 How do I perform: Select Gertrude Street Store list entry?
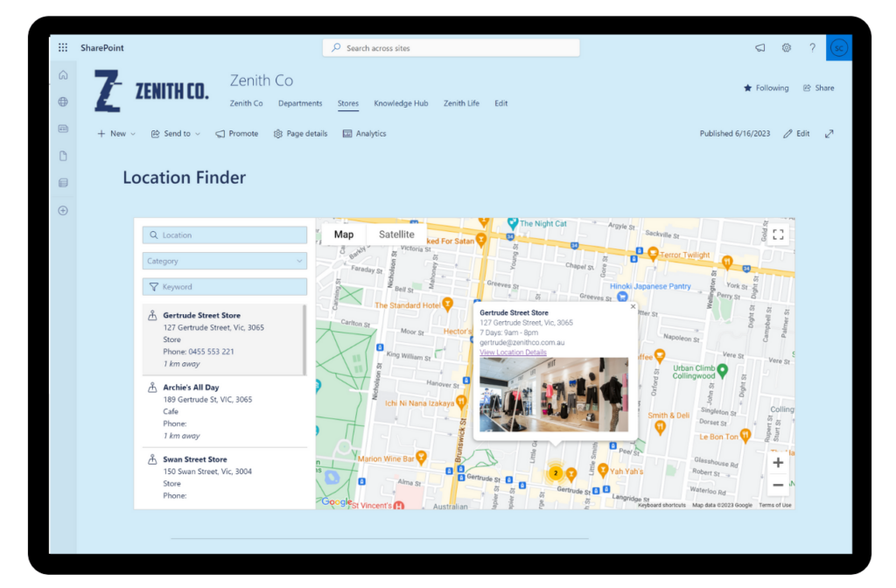coord(223,339)
